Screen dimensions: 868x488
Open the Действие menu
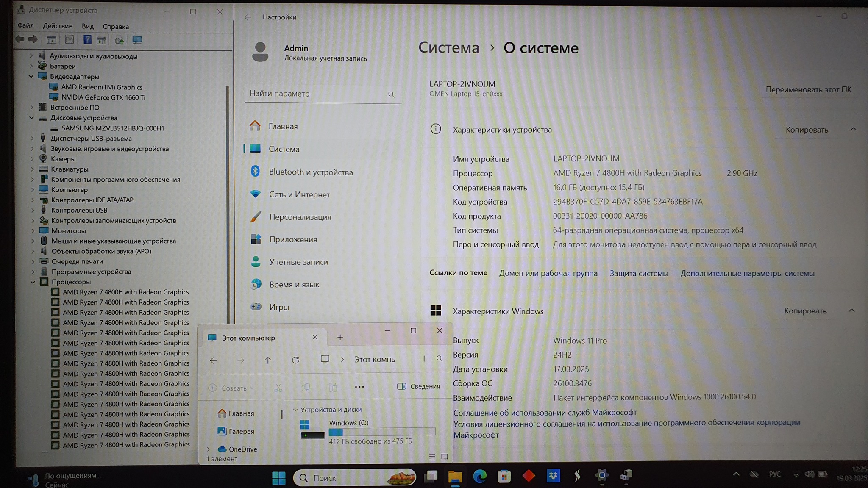[58, 26]
